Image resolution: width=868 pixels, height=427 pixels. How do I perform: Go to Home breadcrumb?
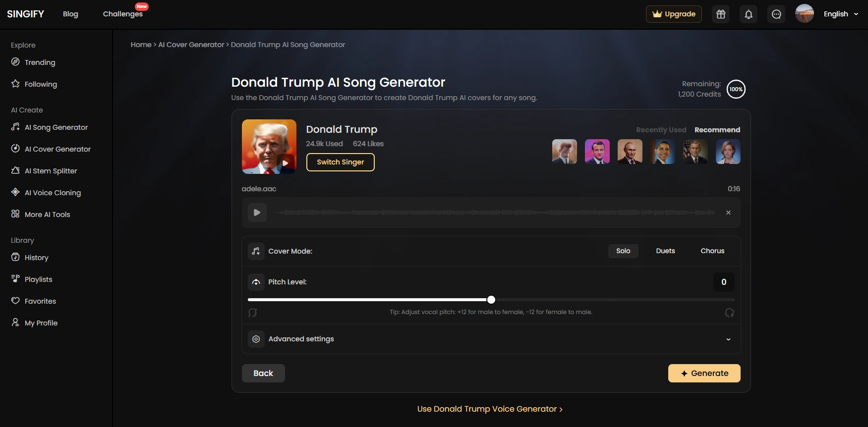coord(141,45)
